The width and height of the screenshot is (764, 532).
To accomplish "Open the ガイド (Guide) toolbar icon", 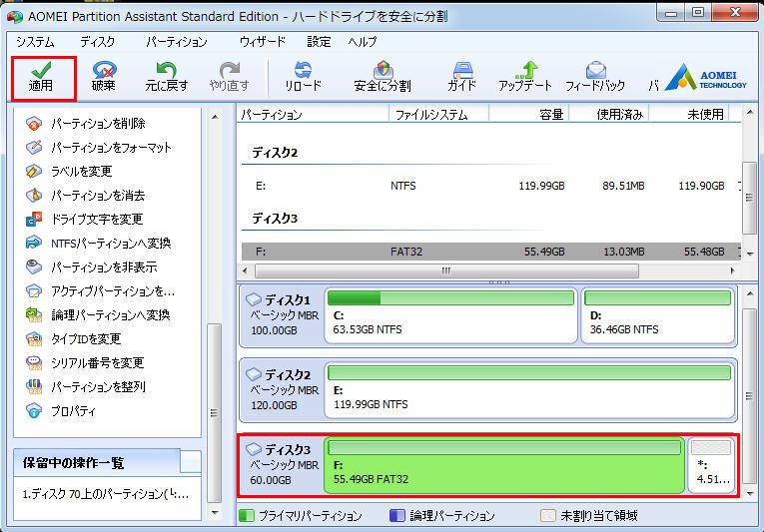I will [462, 70].
